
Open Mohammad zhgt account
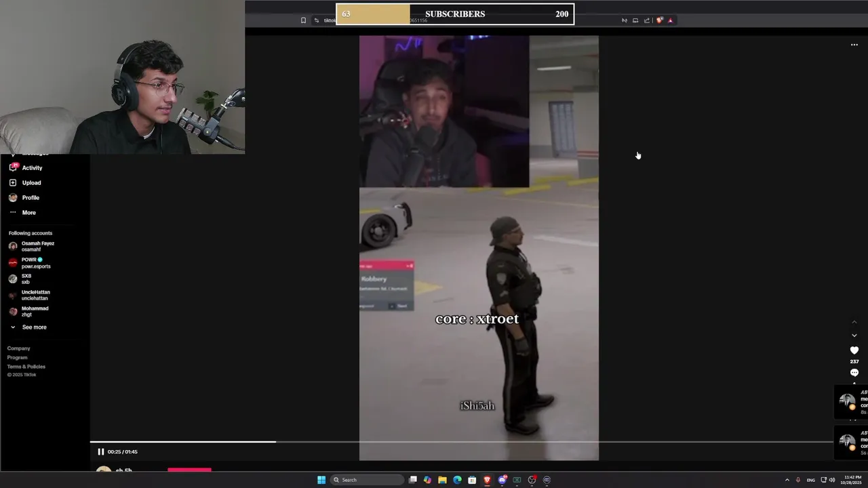tap(28, 311)
